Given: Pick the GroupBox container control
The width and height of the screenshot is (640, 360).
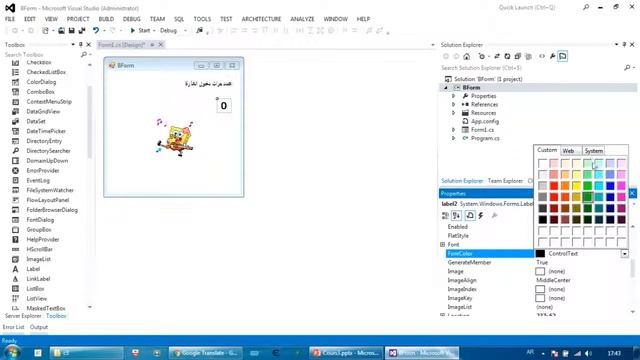Looking at the screenshot, I should tap(39, 229).
